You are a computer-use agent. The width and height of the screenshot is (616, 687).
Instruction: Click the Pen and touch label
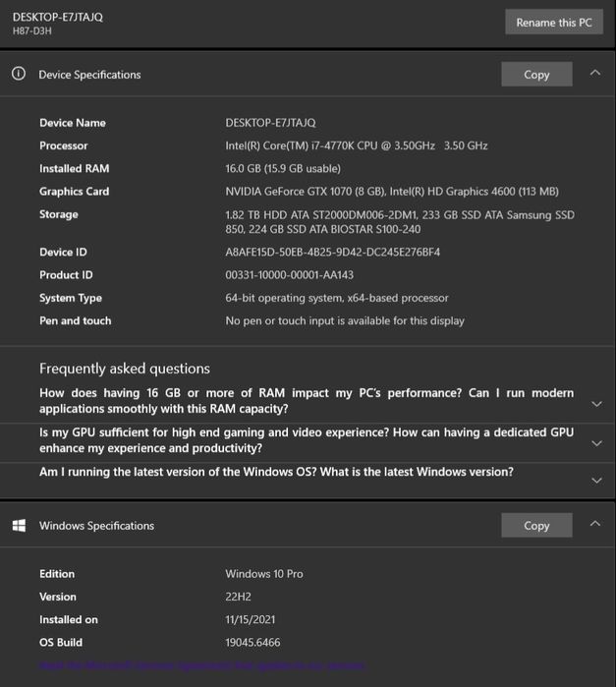[75, 320]
